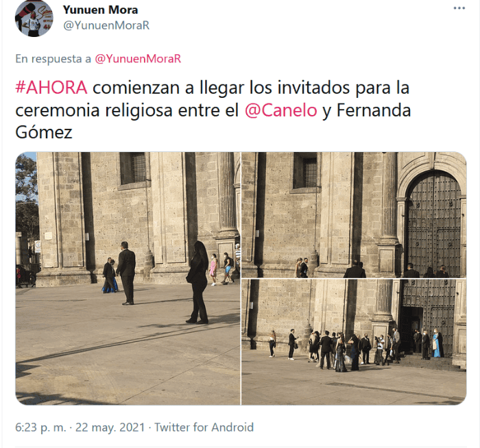
Task: Open the tweet's three-dot more options menu
Action: point(459,8)
